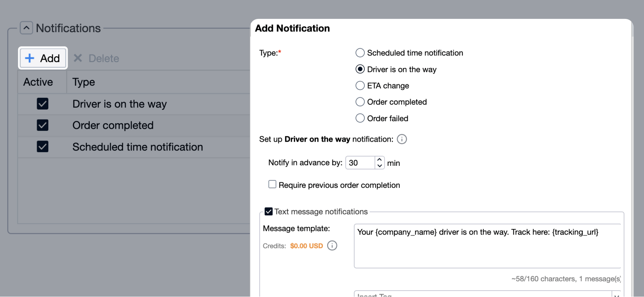Select Scheduled time notification radio option
644x297 pixels.
[x=360, y=53]
